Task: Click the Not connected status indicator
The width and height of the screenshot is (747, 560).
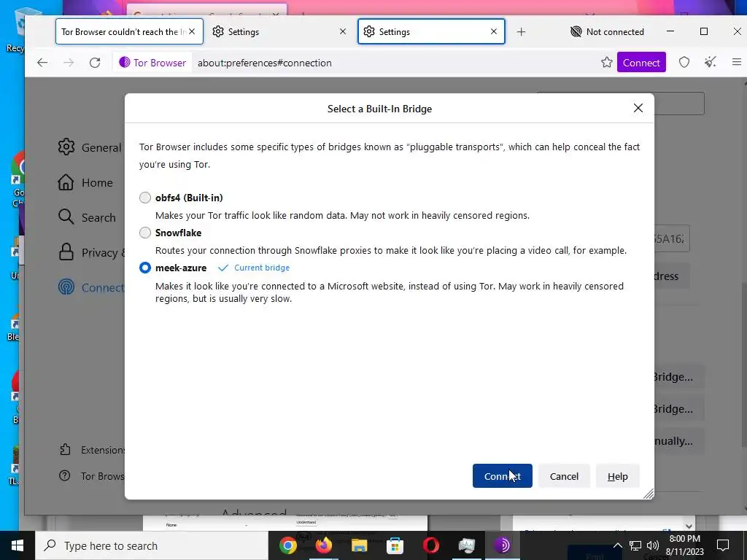Action: click(608, 32)
